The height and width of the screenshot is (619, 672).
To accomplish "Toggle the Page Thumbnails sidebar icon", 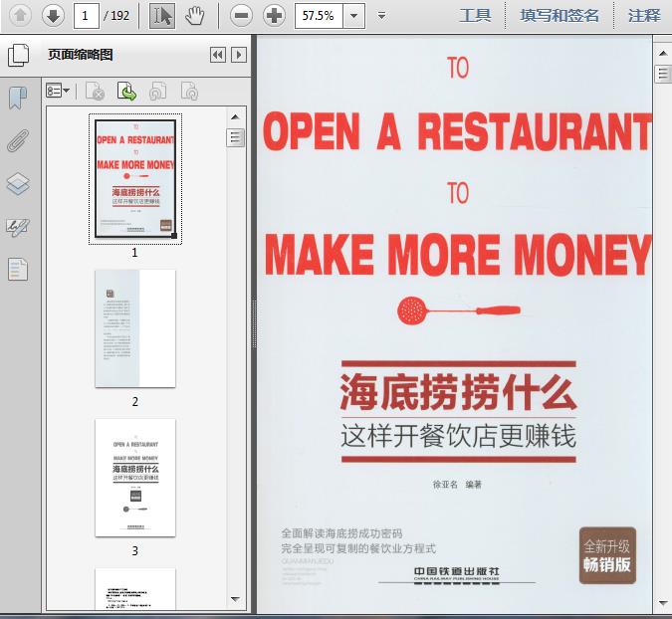I will click(x=18, y=55).
